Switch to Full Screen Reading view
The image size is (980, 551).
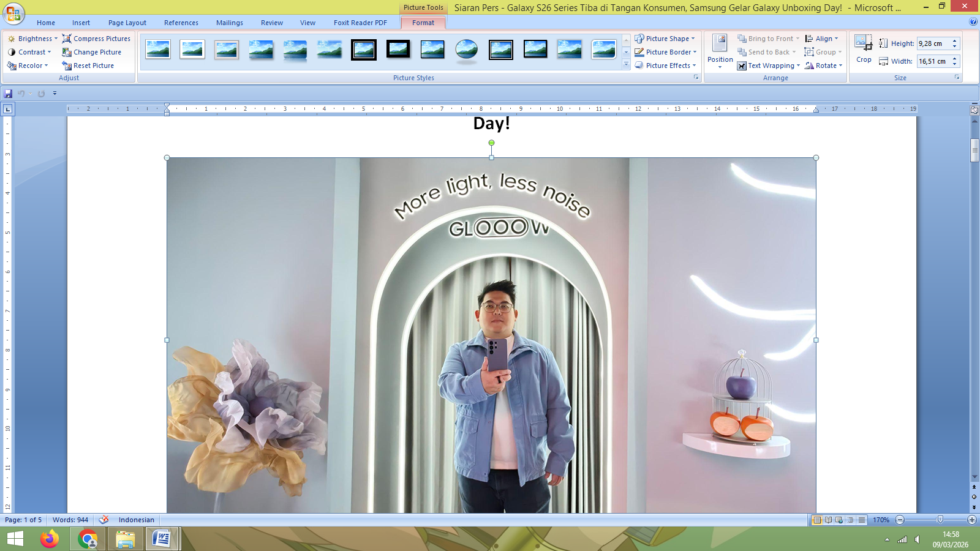pyautogui.click(x=828, y=520)
